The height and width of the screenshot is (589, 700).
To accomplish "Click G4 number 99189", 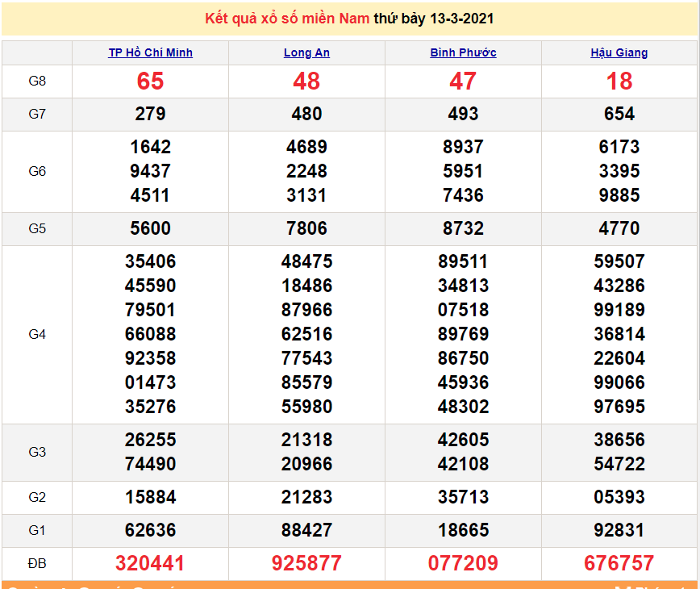I will (x=619, y=310).
